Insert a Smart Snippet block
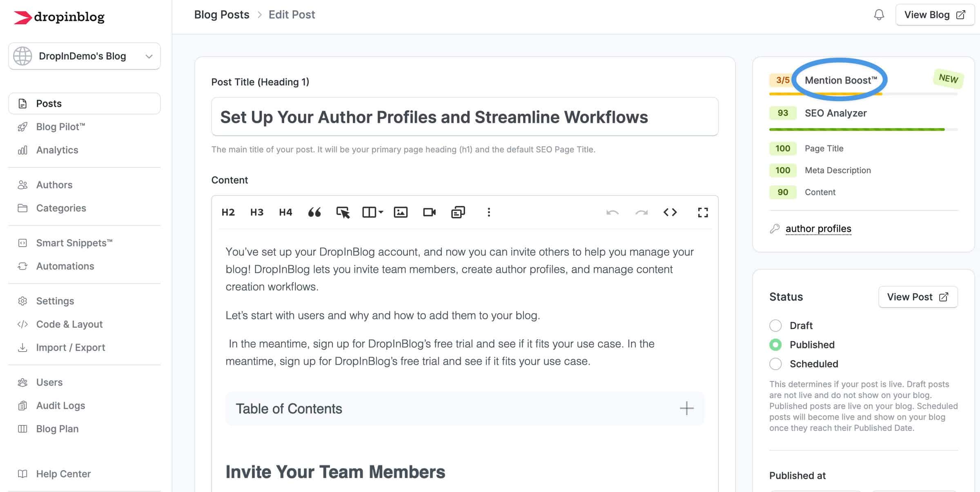 pos(458,212)
